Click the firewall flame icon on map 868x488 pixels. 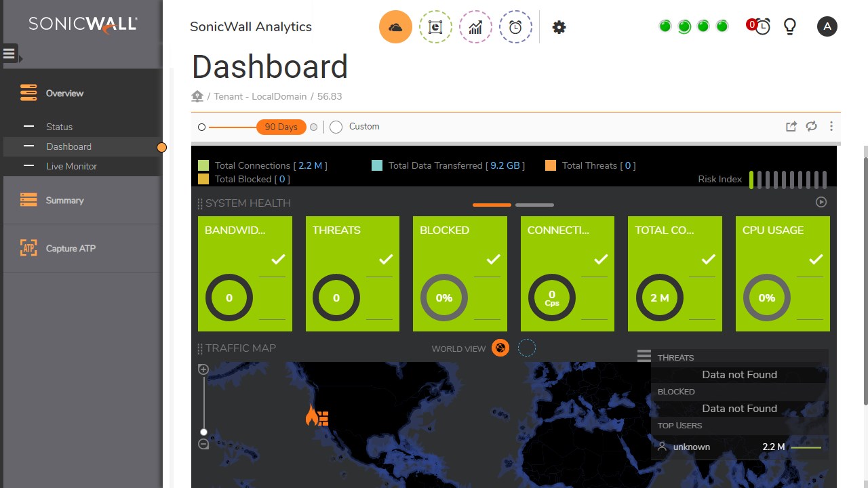[x=317, y=415]
